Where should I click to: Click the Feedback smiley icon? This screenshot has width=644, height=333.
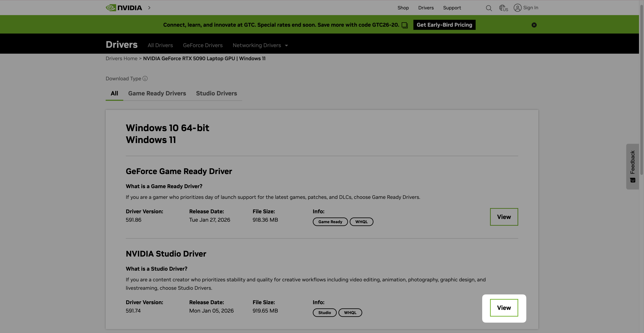(x=632, y=180)
